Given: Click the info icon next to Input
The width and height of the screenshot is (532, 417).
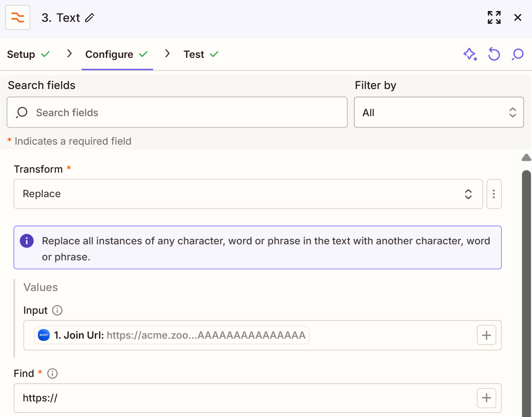Looking at the screenshot, I should tap(57, 310).
